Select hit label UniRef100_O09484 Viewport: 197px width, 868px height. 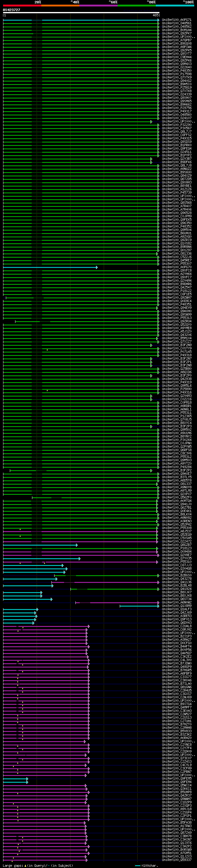[x=176, y=551]
